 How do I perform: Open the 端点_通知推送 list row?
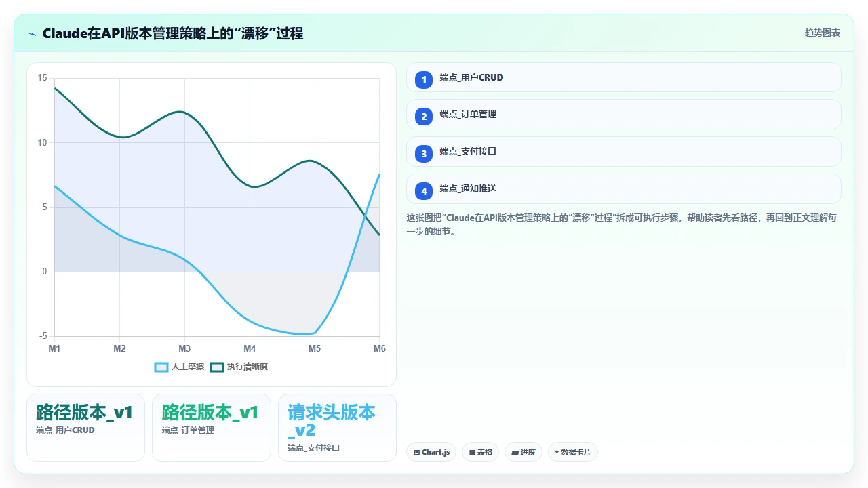pyautogui.click(x=623, y=189)
